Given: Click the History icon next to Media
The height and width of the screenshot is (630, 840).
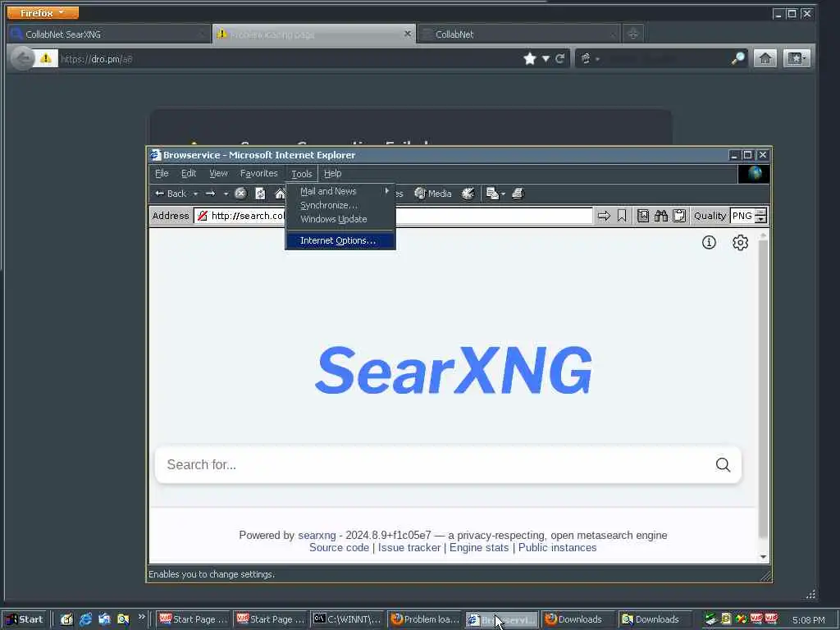Looking at the screenshot, I should 468,194.
